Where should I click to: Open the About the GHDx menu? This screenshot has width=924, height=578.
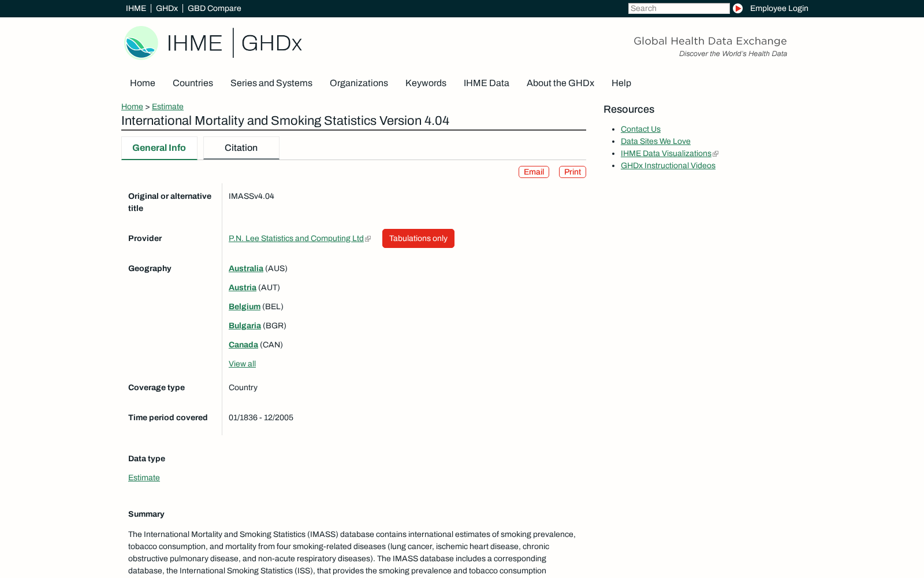560,83
